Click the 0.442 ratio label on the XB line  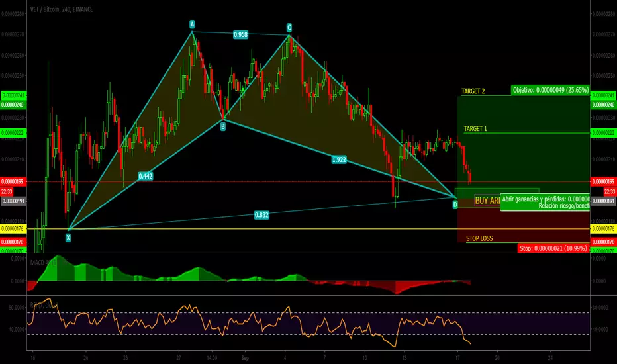[x=145, y=176]
